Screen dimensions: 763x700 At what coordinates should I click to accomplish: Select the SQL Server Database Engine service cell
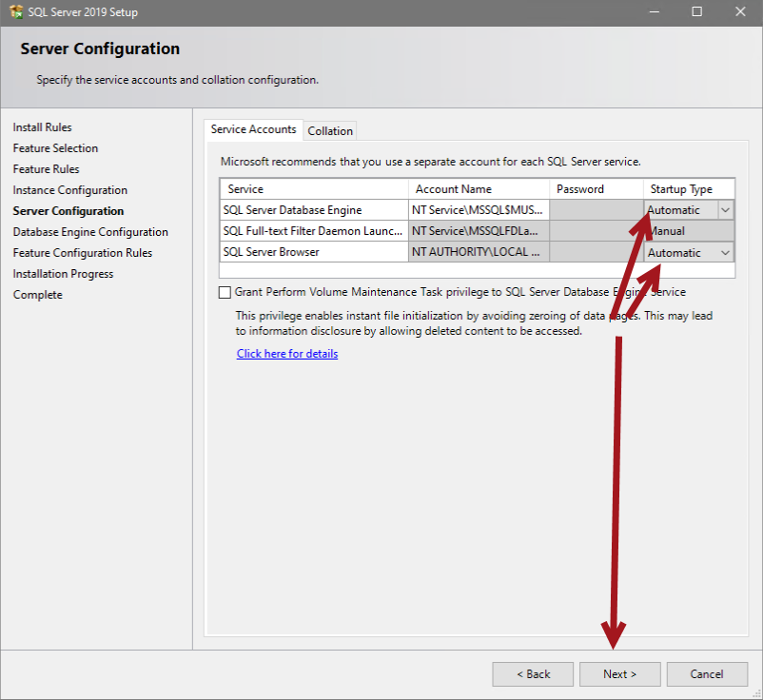(314, 210)
